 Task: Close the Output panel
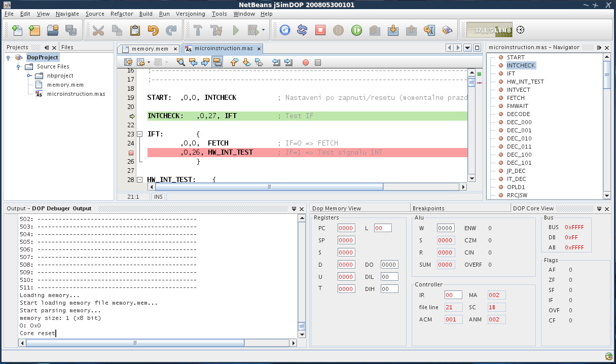tap(302, 209)
